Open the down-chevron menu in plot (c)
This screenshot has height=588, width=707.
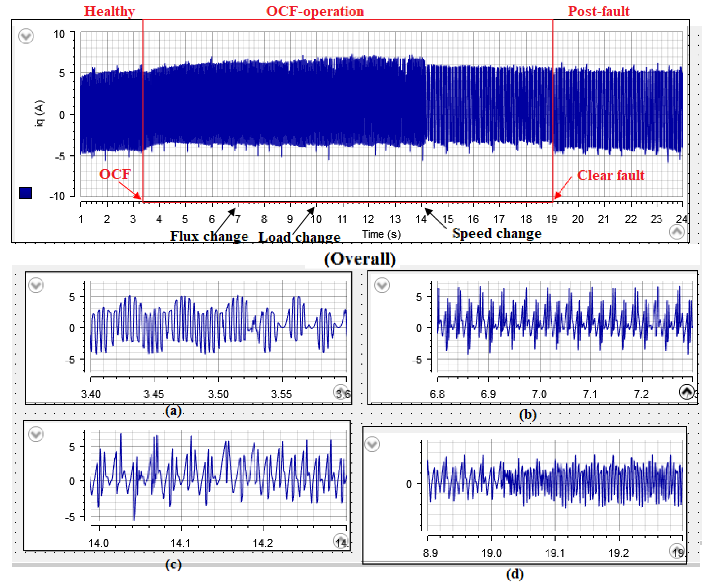(x=36, y=434)
